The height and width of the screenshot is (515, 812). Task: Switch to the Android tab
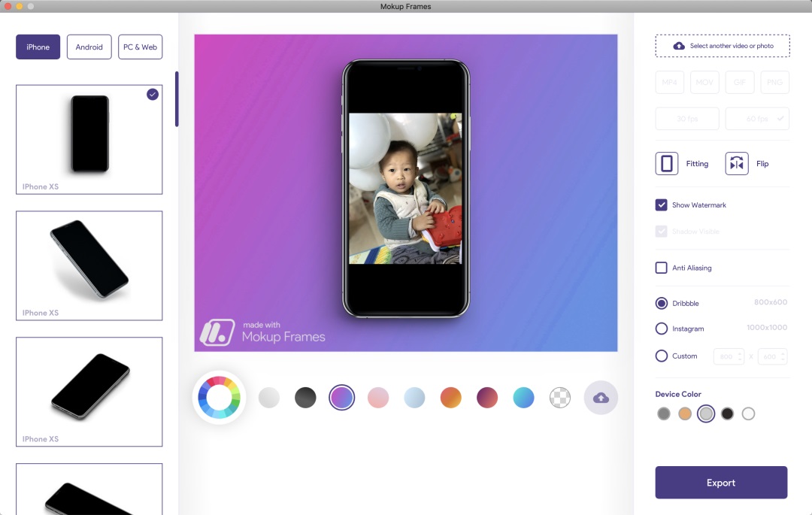[89, 47]
